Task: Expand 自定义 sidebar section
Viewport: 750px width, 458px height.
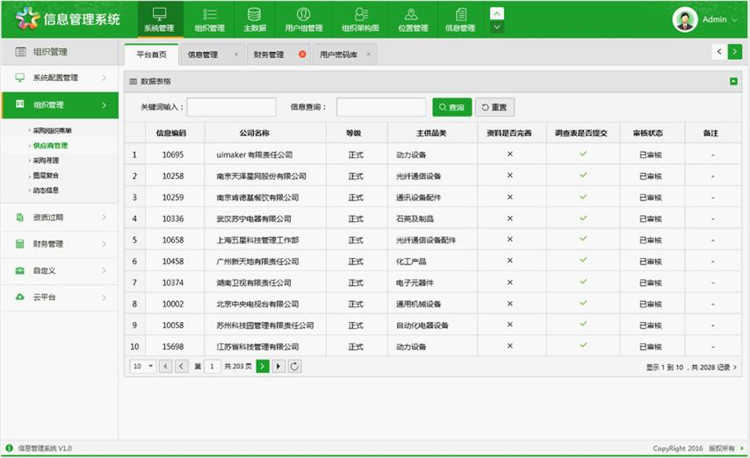Action: point(60,271)
